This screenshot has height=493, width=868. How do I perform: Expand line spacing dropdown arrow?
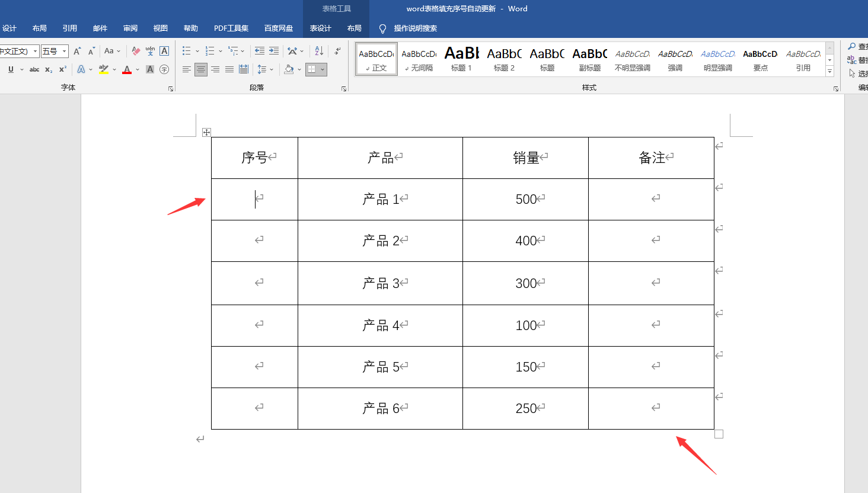[272, 69]
